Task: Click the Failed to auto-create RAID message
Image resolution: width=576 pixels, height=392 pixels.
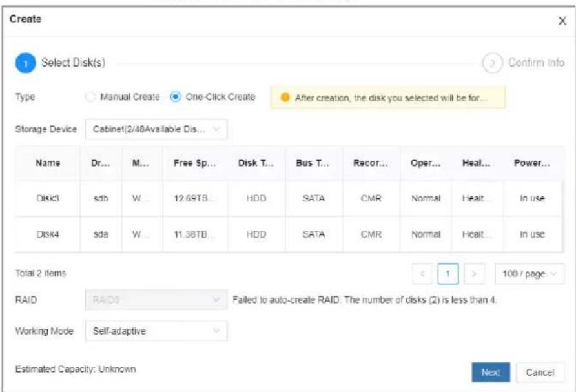Action: pyautogui.click(x=364, y=300)
